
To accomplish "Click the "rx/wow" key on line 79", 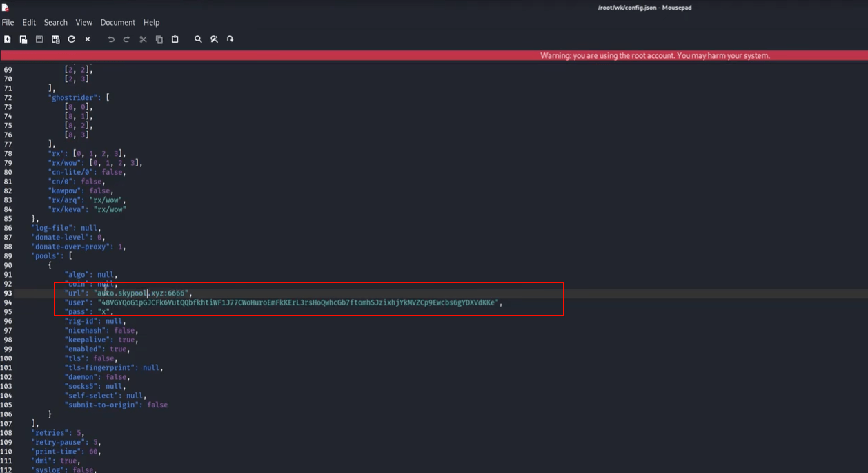I will click(x=67, y=163).
